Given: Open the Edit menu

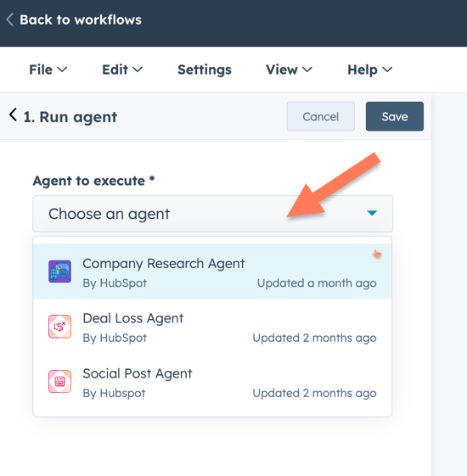Looking at the screenshot, I should click(122, 70).
